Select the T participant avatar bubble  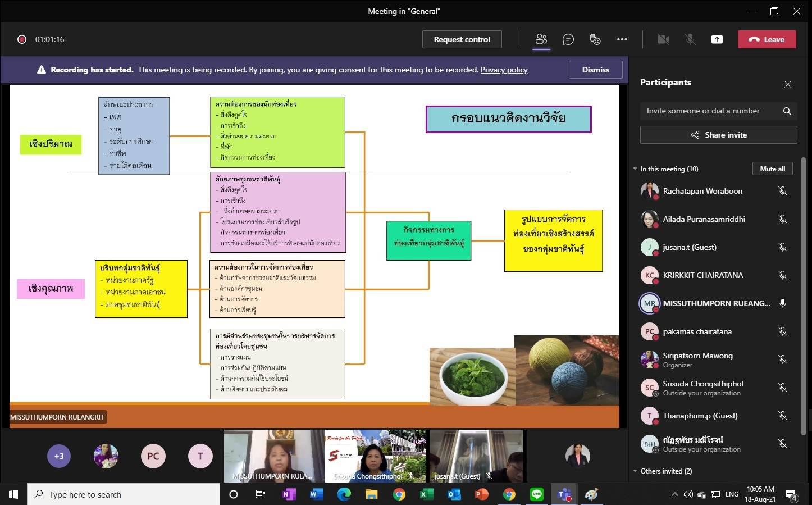coord(200,456)
